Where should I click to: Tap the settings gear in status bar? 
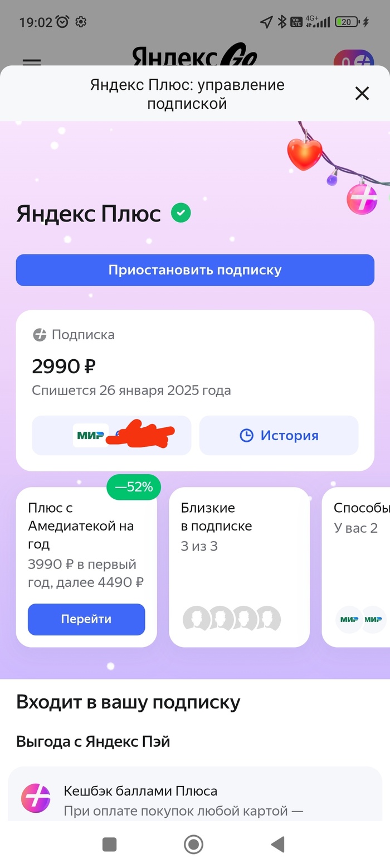81,22
